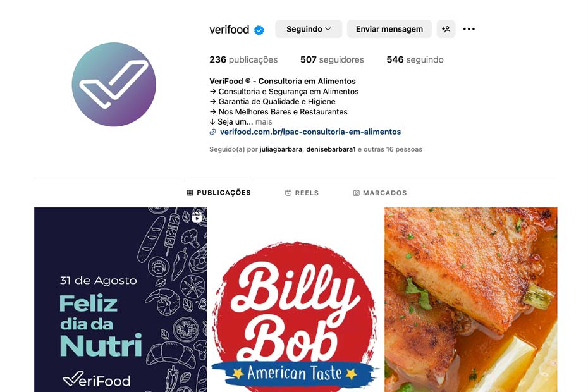Click the blue verified badge

[259, 30]
